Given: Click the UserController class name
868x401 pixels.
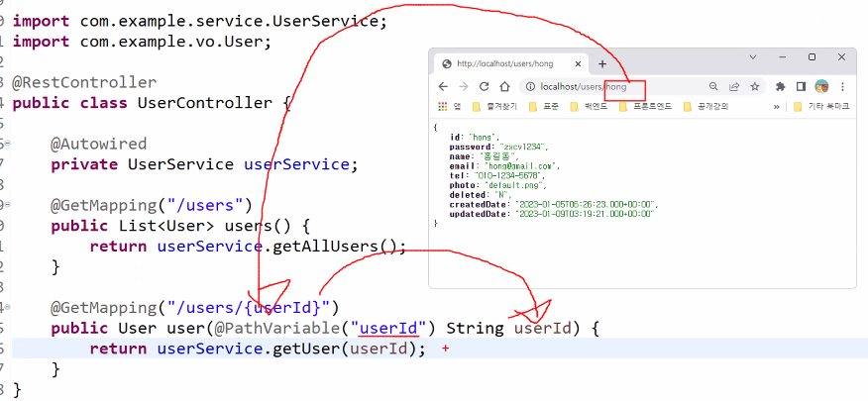Looking at the screenshot, I should coord(204,103).
